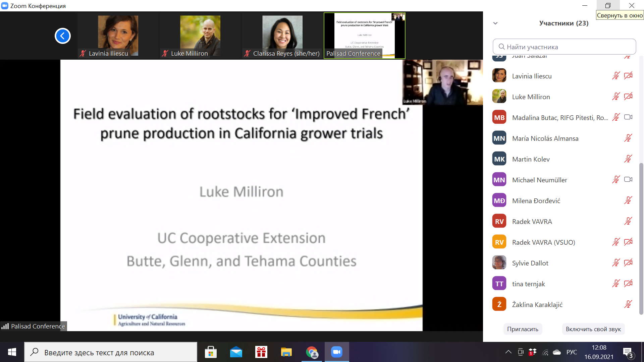Screen dimensions: 644x362
Task: Select Clarissa Reyes video thumbnail
Action: coord(282,36)
